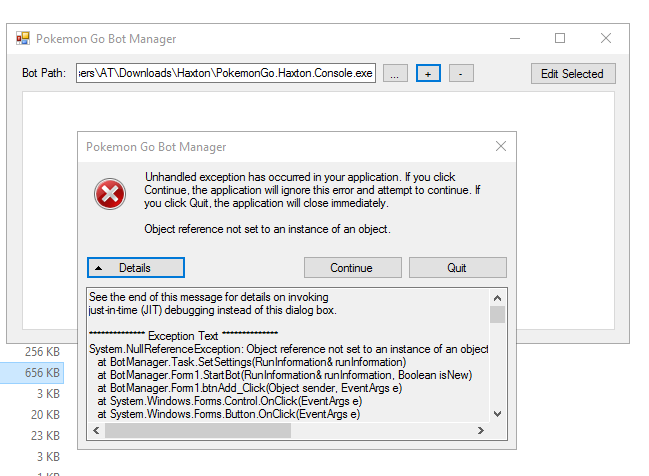Click the details horizontal left arrow

pyautogui.click(x=96, y=430)
